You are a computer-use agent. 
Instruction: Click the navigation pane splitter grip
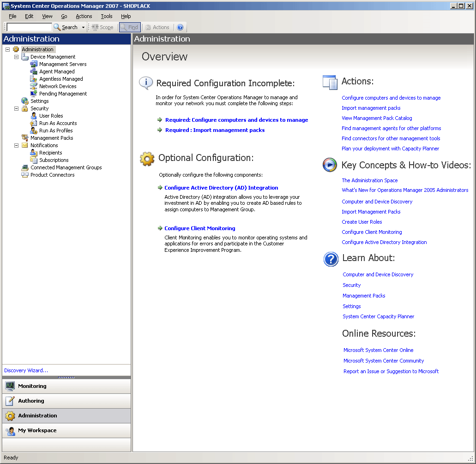[x=66, y=377]
